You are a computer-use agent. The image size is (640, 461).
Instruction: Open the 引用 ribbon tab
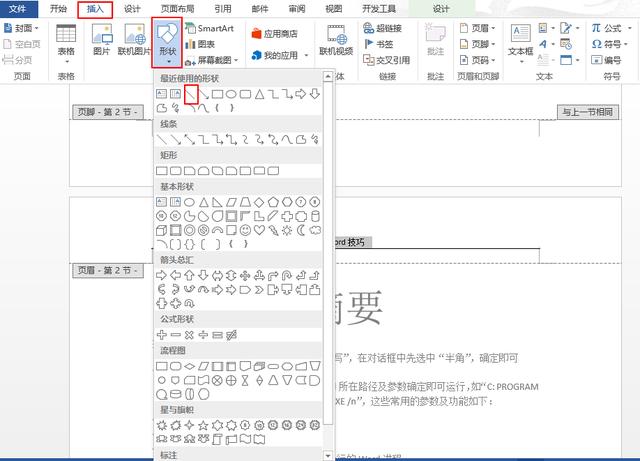click(223, 9)
